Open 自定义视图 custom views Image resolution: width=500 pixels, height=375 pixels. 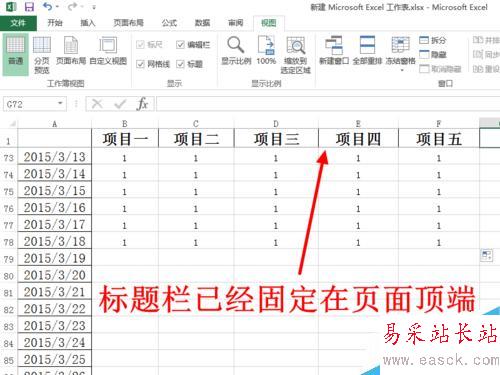click(x=108, y=50)
